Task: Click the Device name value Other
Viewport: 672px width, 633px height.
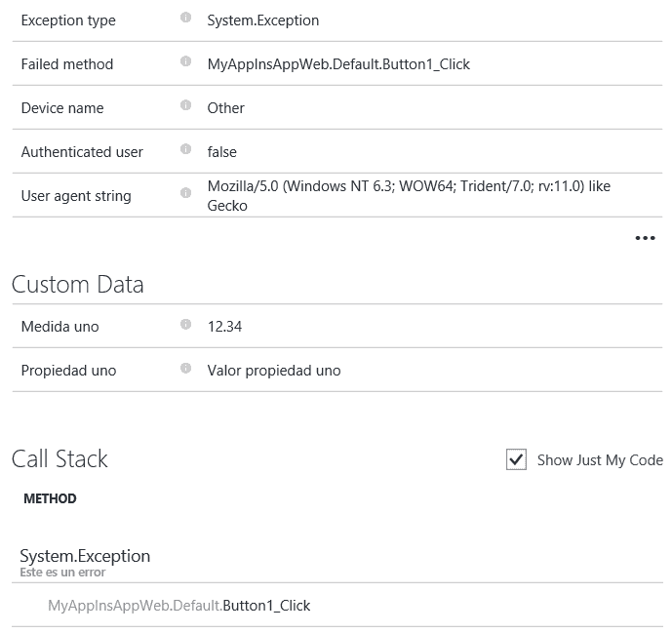Action: pos(226,108)
